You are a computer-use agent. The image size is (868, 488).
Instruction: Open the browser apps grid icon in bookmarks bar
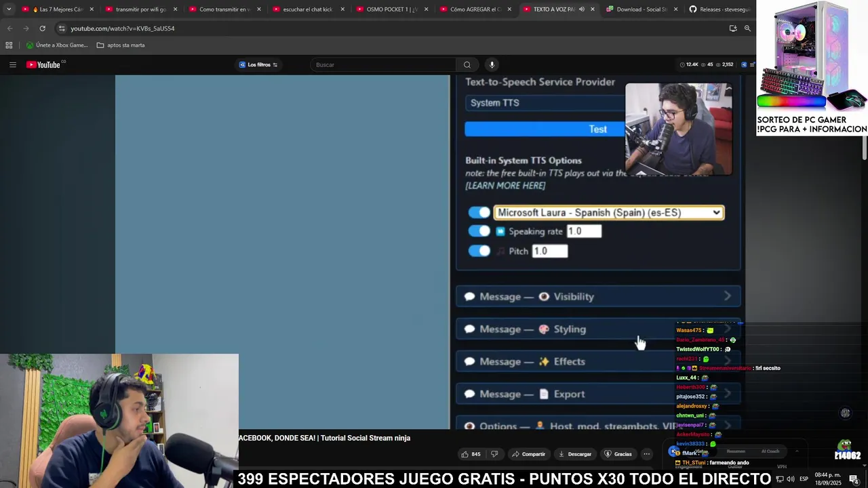tap(9, 45)
